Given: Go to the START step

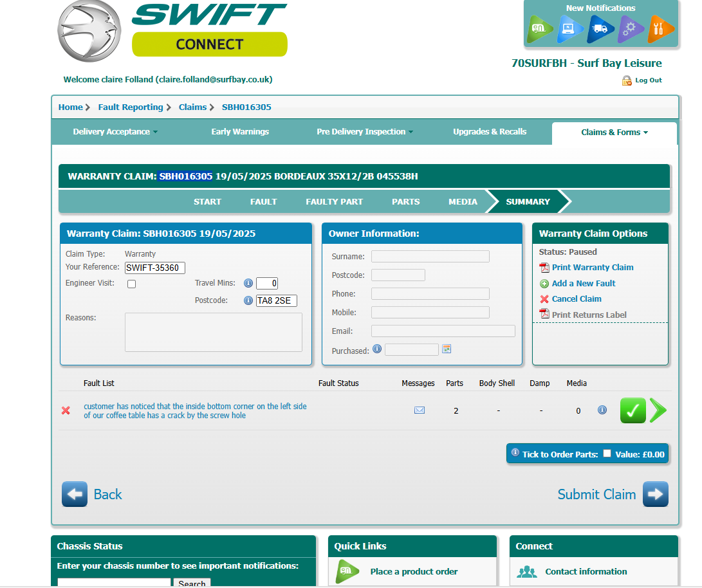Looking at the screenshot, I should coord(207,202).
